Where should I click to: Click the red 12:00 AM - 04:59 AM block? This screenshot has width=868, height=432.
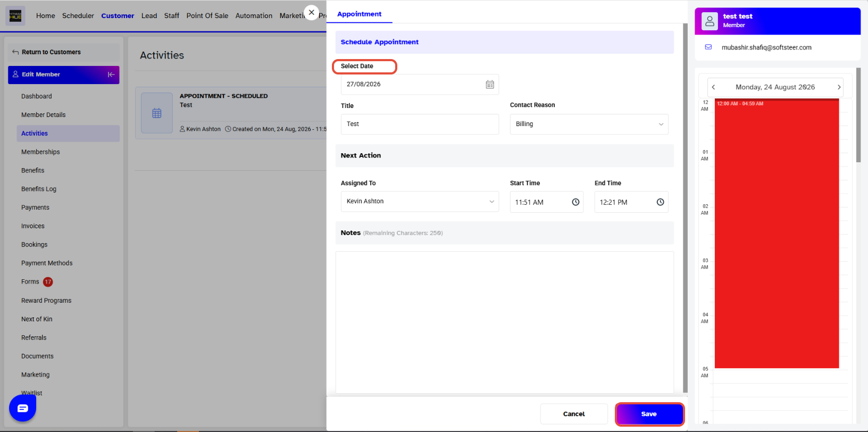[777, 234]
